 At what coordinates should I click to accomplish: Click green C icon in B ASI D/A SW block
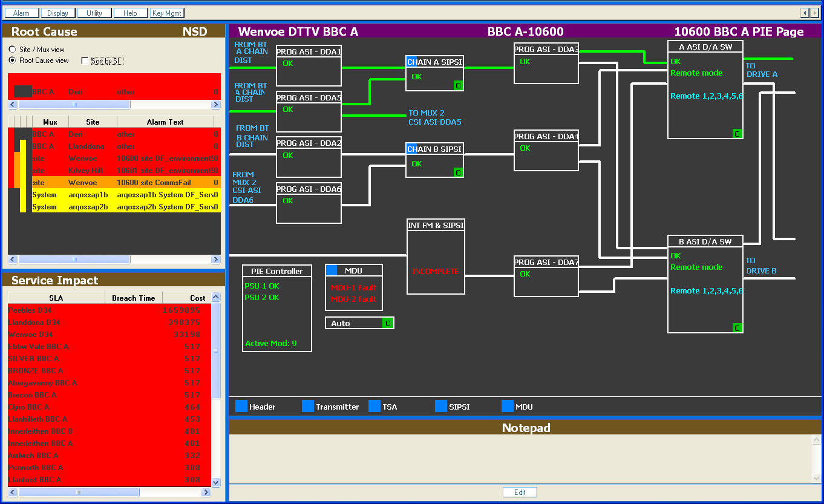coord(737,328)
